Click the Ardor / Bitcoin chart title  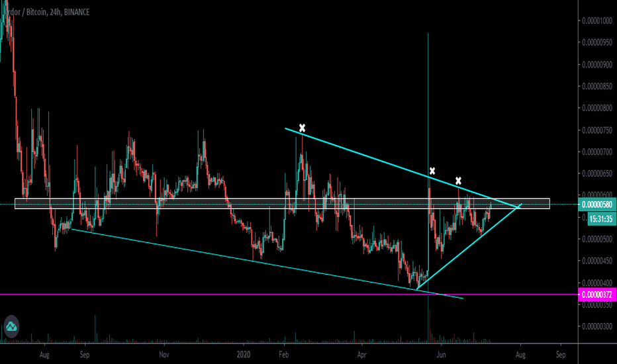(46, 12)
